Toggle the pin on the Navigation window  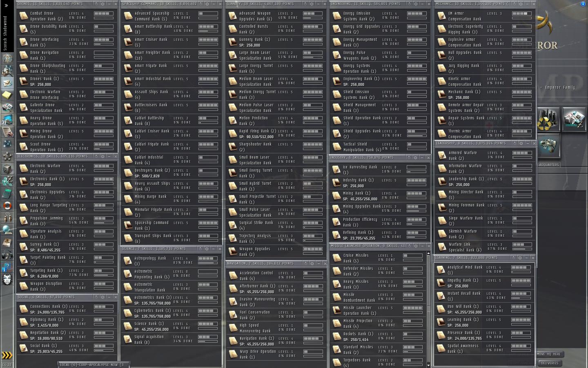pyautogui.click(x=305, y=263)
